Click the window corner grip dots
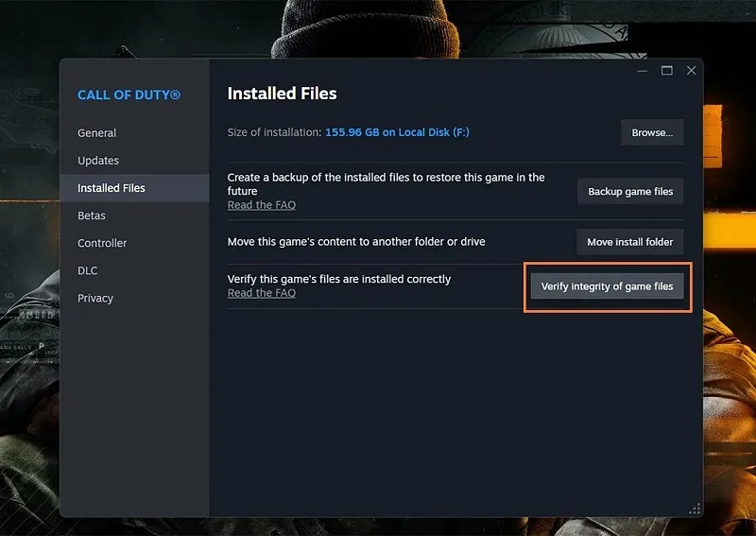 click(x=695, y=509)
